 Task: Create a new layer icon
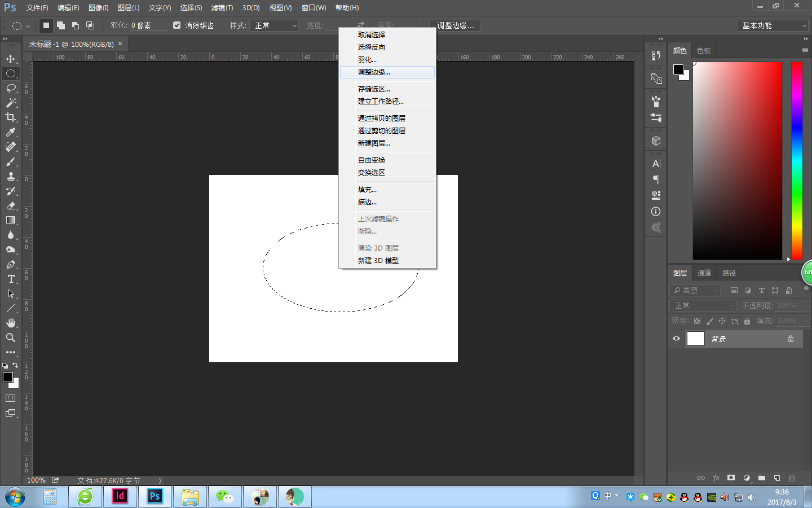(777, 478)
